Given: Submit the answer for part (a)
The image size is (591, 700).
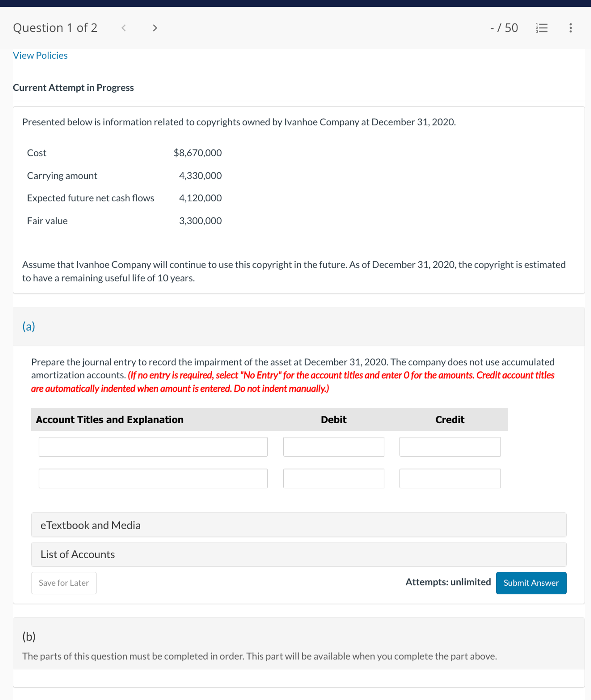Looking at the screenshot, I should coord(531,583).
